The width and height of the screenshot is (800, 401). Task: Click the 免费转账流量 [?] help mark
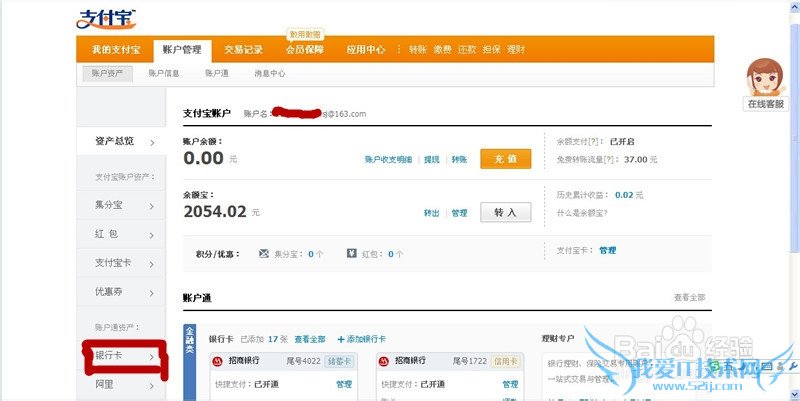608,160
